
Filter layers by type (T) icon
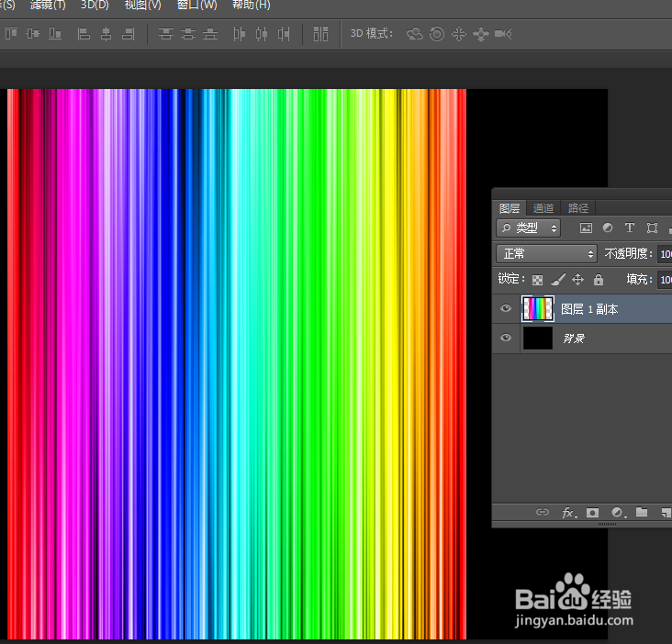tap(630, 228)
